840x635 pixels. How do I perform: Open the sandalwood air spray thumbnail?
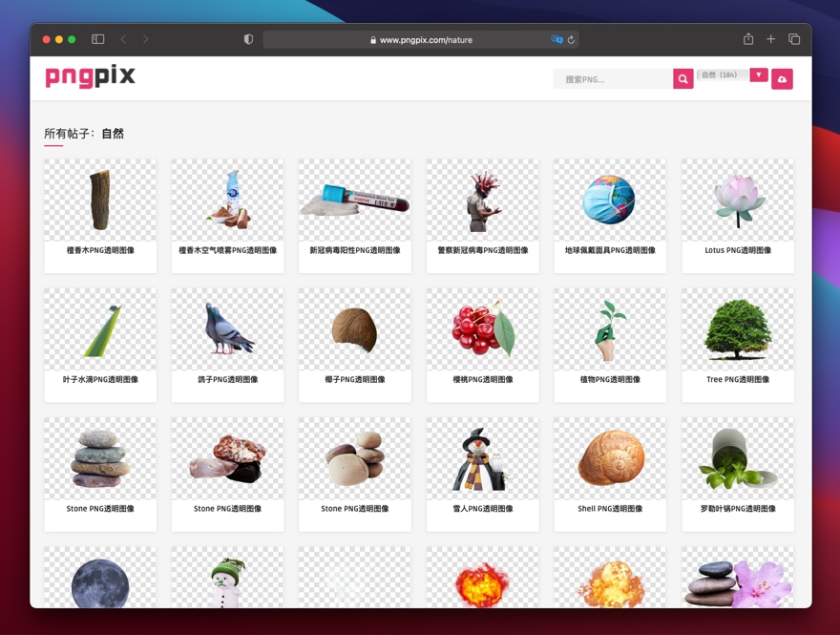228,200
